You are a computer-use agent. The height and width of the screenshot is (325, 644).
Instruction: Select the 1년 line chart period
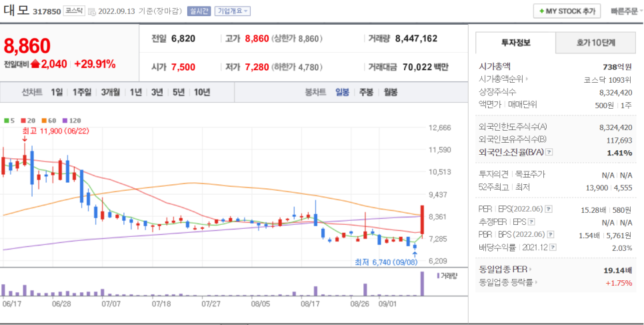135,92
